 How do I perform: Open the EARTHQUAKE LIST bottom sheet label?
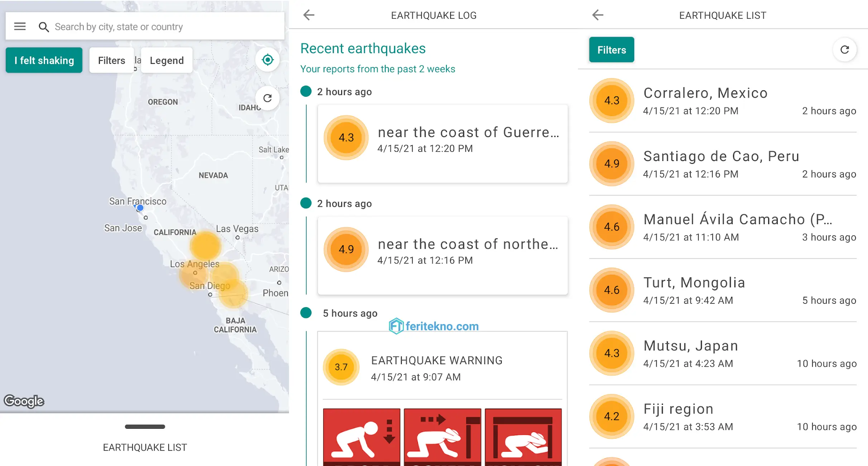[145, 447]
